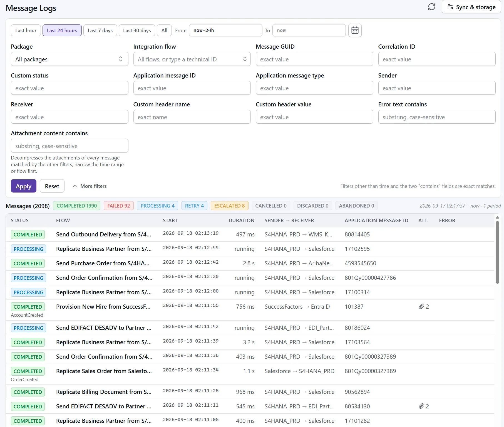Apply the current filters

coord(24,186)
